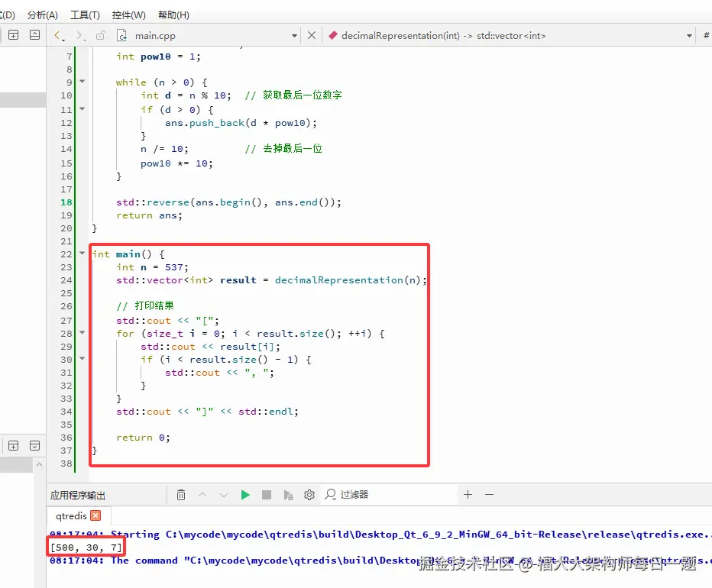Open the symbol list dropdown arrow
The width and height of the screenshot is (712, 588).
689,35
